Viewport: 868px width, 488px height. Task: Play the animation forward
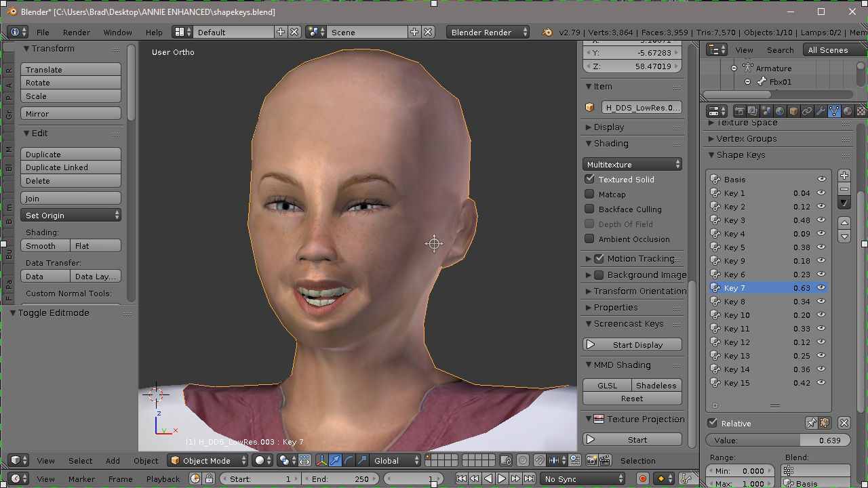[502, 479]
